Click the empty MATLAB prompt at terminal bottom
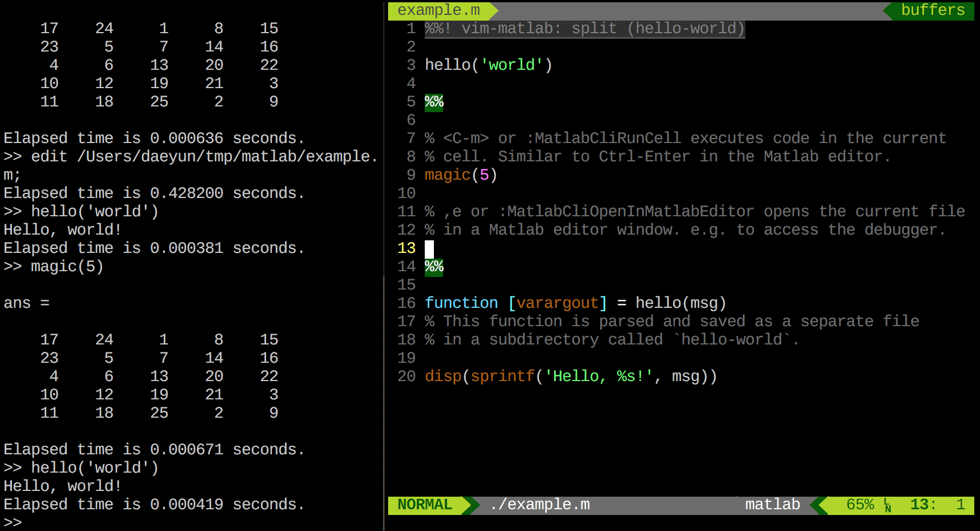Image resolution: width=980 pixels, height=531 pixels. [x=13, y=522]
